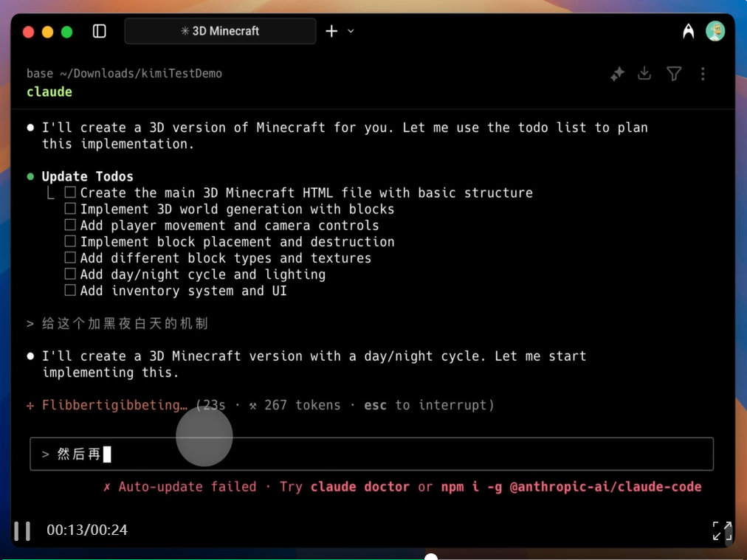Check the Add different block types todo
Screen dimensions: 747x560
(x=70, y=257)
